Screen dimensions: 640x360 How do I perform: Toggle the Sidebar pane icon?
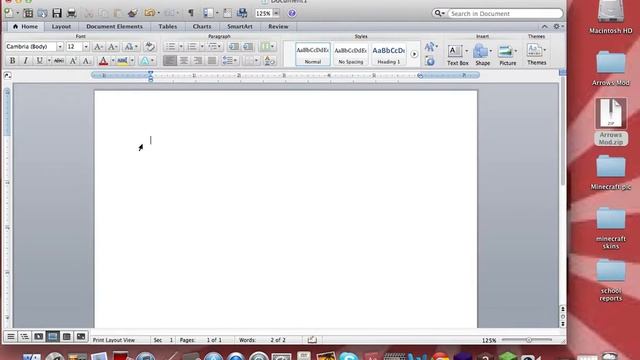pos(208,13)
